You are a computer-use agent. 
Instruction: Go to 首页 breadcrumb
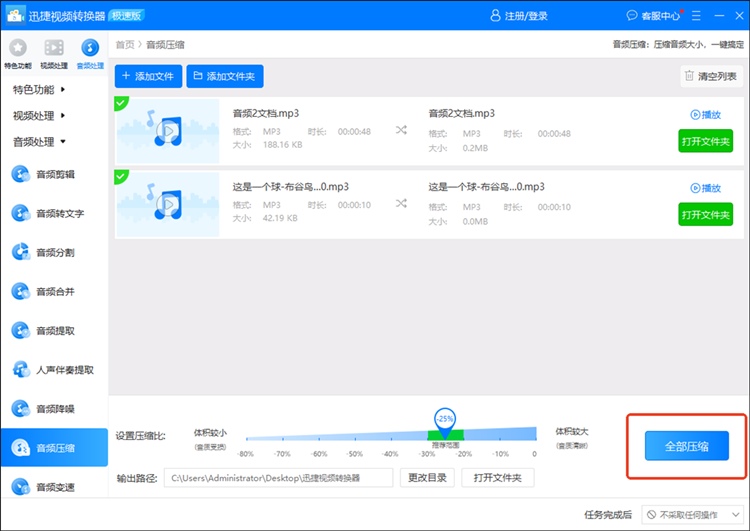pyautogui.click(x=125, y=45)
